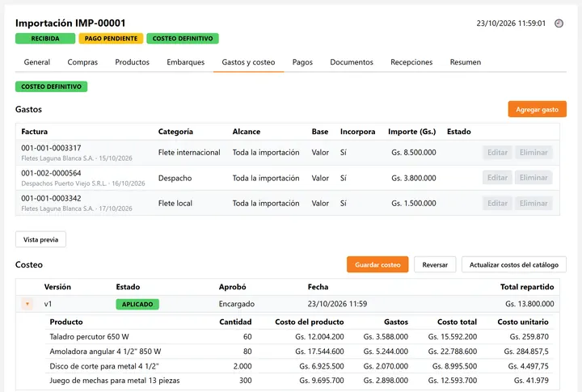Click unit cost Gs. 259.870
582x392 pixels.
pos(529,337)
